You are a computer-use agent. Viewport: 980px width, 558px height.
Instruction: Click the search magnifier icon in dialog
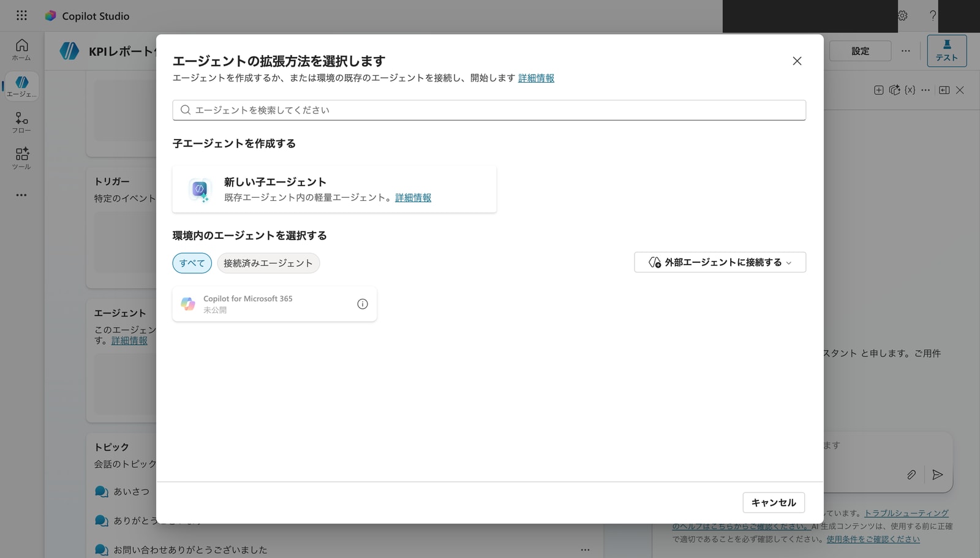pyautogui.click(x=186, y=110)
